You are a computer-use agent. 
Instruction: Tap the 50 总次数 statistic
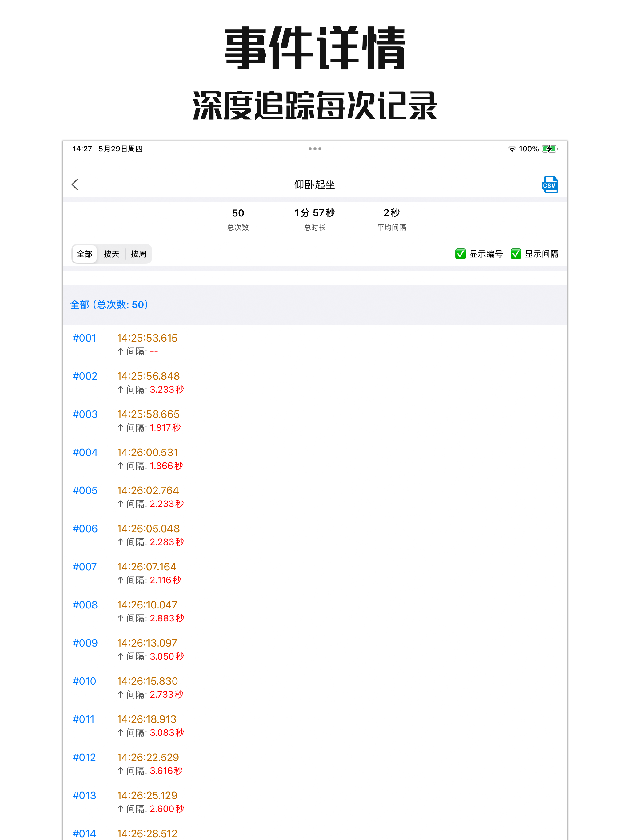238,220
